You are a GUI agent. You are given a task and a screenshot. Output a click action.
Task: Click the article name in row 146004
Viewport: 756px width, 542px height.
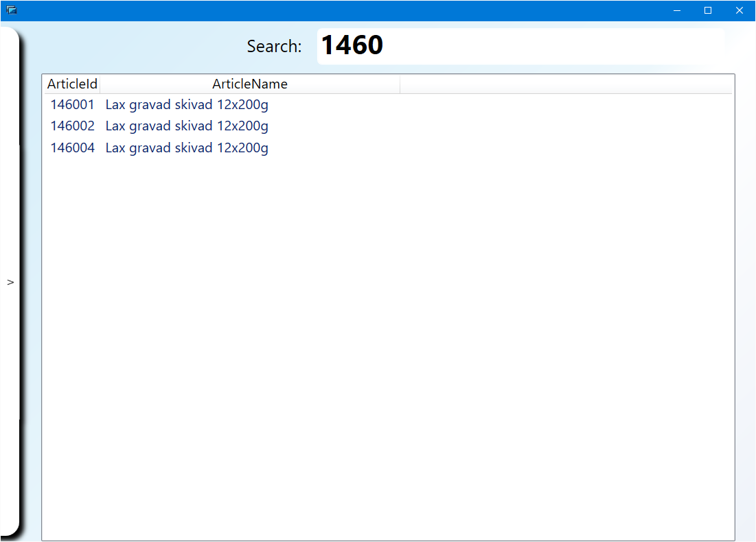[186, 148]
